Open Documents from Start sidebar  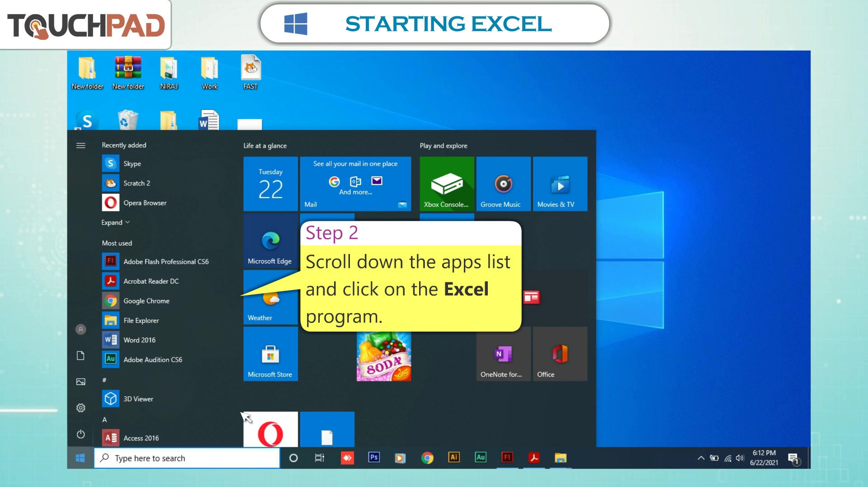(x=80, y=356)
